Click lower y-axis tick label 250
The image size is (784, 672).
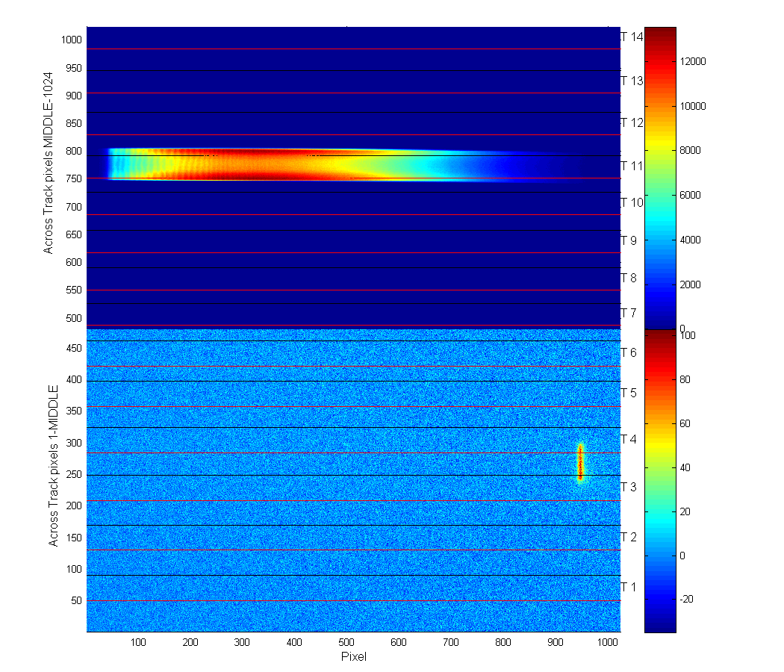click(x=73, y=474)
